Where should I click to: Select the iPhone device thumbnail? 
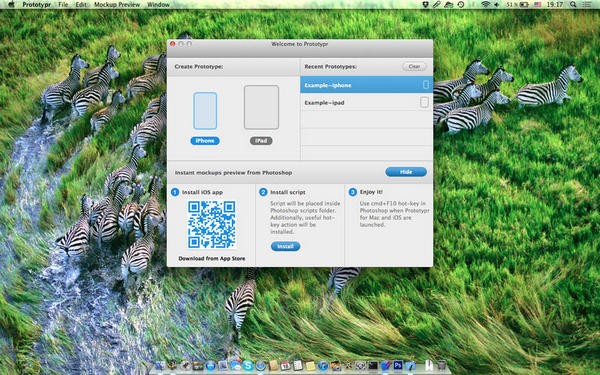point(205,111)
